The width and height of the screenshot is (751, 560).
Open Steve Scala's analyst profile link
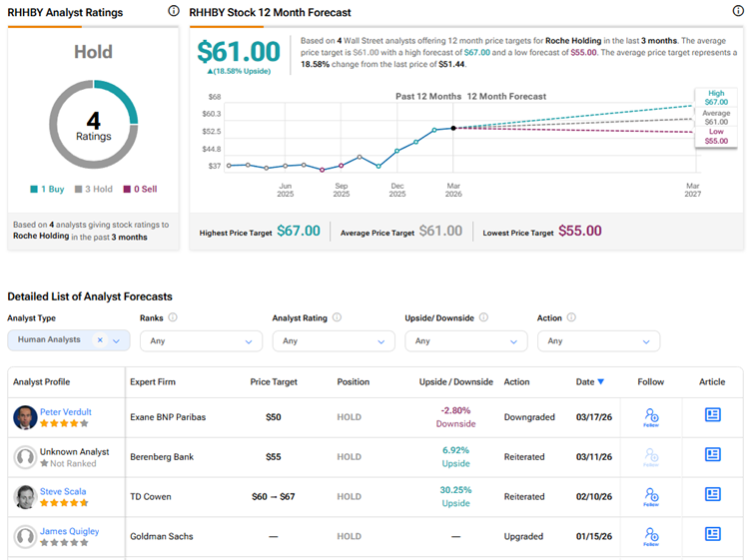tap(62, 491)
